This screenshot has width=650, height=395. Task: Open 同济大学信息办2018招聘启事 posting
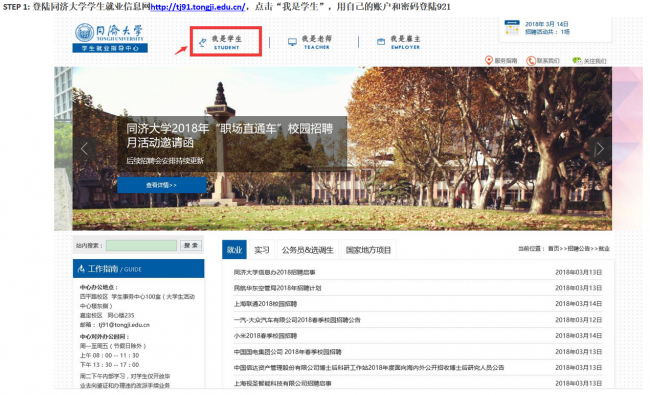tap(274, 272)
